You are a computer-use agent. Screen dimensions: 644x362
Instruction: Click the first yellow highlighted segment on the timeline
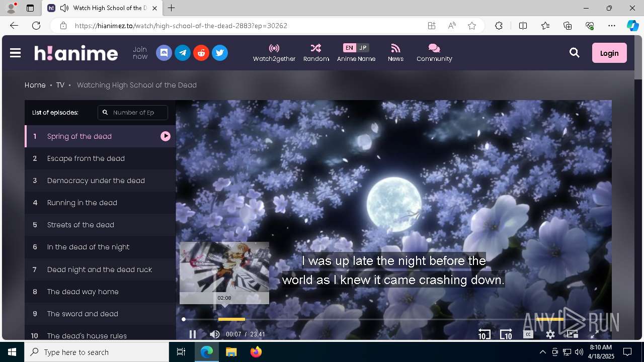231,319
